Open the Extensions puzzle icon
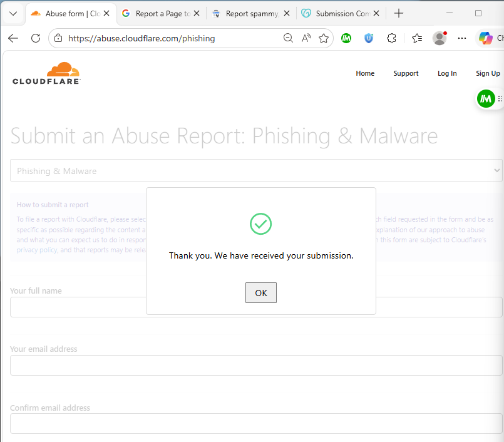The height and width of the screenshot is (442, 504). click(x=391, y=38)
